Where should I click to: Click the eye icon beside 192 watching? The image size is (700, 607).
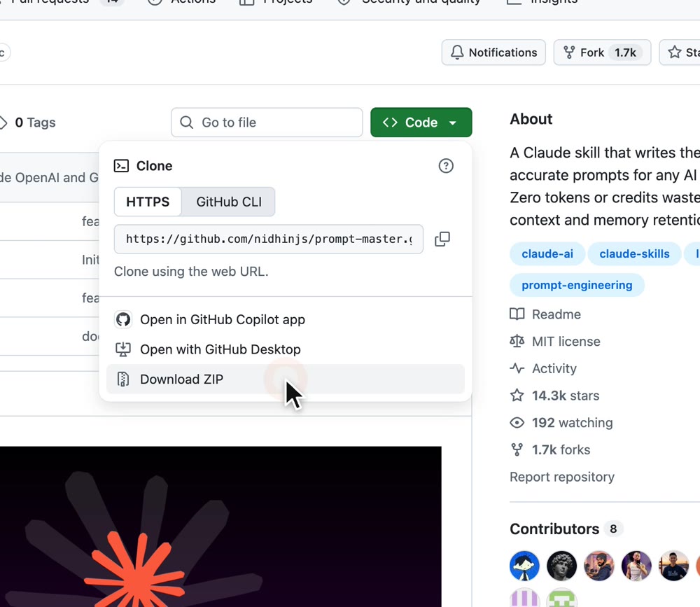pyautogui.click(x=517, y=423)
